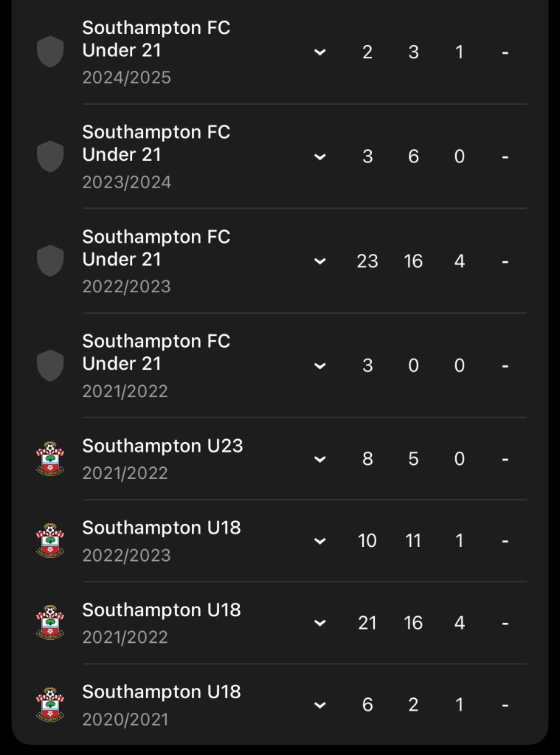560x755 pixels.
Task: Open Southampton FC Under 21 2022/2023 team name
Action: pyautogui.click(x=156, y=248)
